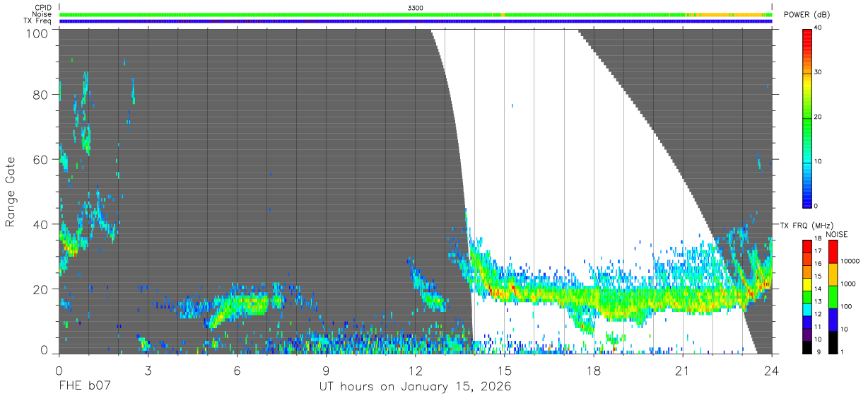Click the 20 label on POWER colorbar
The image size is (868, 401).
point(819,117)
